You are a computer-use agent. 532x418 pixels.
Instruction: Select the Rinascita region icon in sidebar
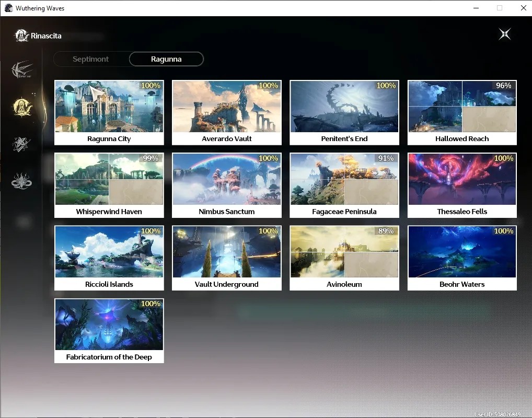[22, 107]
